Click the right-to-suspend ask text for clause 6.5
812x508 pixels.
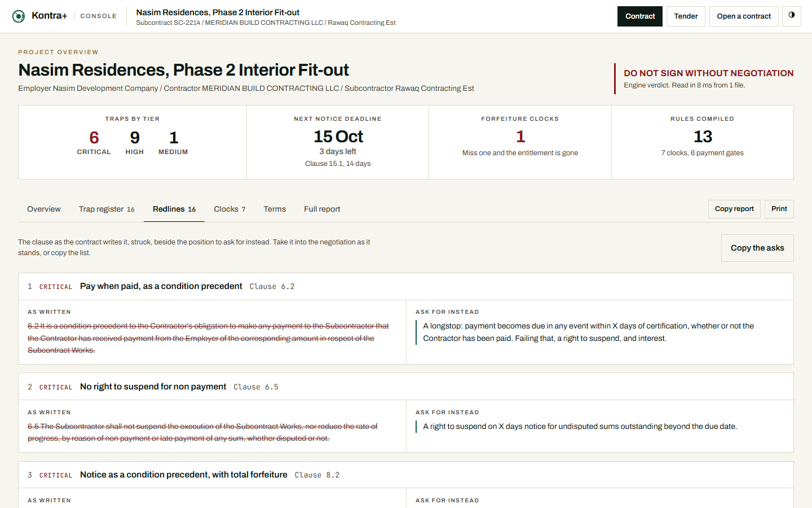click(x=580, y=426)
